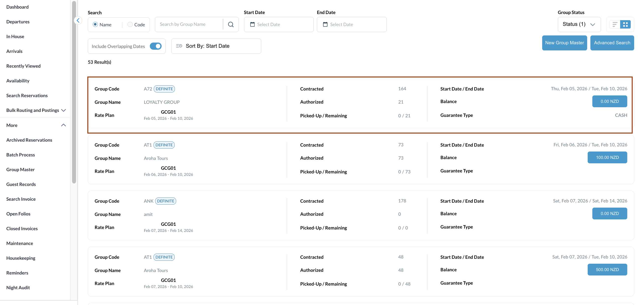Go to Night Audit in the sidebar
Viewport: 644px width, 305px height.
point(18,288)
